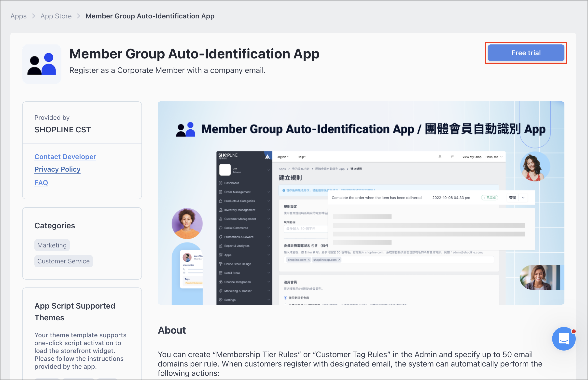This screenshot has height=380, width=588.
Task: Click rule name input field in banner
Action: pyautogui.click(x=306, y=229)
